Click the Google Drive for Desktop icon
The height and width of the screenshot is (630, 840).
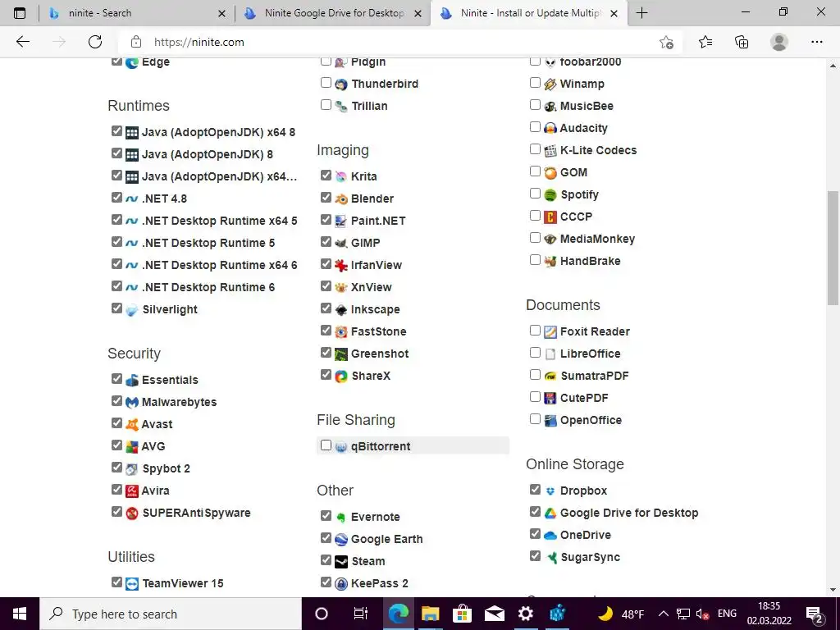550,514
